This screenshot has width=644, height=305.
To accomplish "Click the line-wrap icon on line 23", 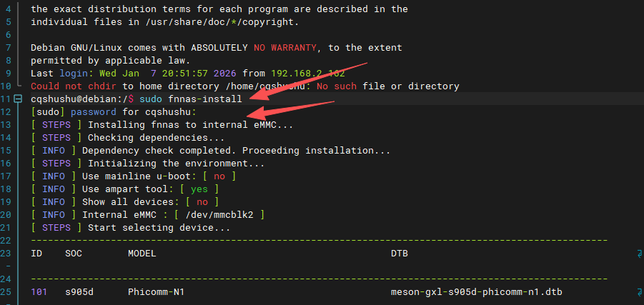I will pyautogui.click(x=638, y=254).
